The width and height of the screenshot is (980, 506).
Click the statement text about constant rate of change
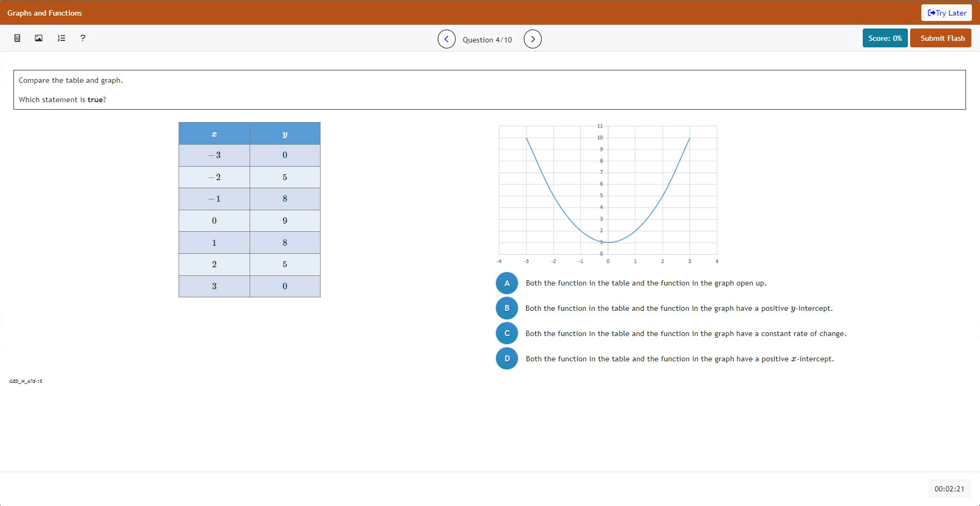point(686,334)
